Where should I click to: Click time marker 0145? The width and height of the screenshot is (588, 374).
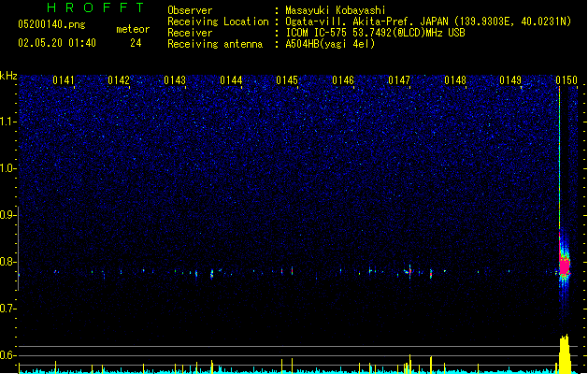click(x=287, y=80)
